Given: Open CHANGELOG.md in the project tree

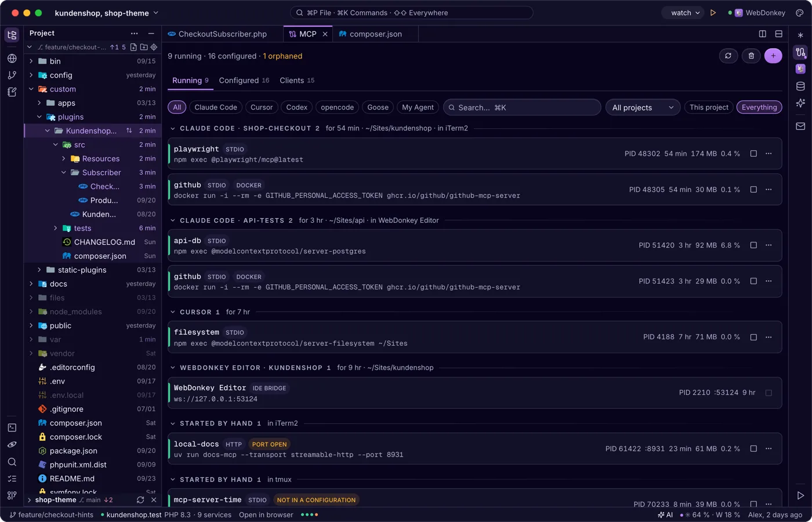Looking at the screenshot, I should (x=104, y=242).
